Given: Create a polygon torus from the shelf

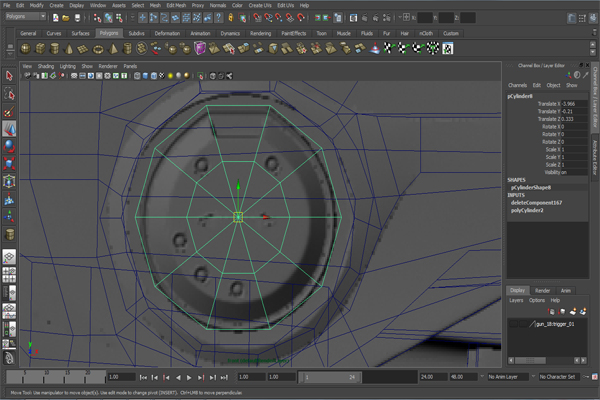Looking at the screenshot, I should [x=98, y=49].
